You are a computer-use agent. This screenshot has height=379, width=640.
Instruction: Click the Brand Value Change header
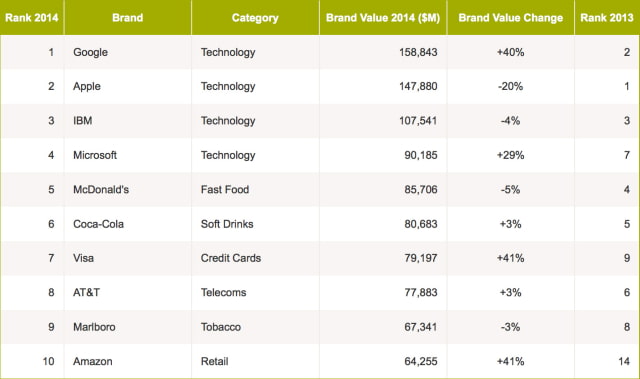pos(511,18)
